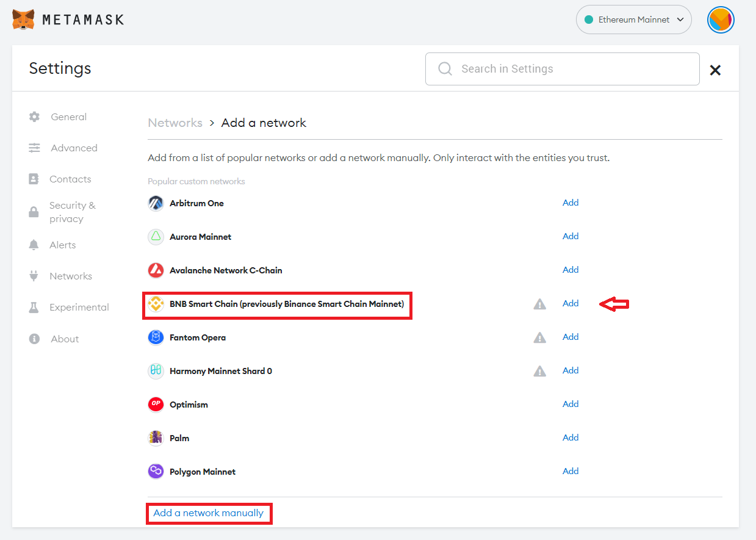Click the Alerts bell icon
Image resolution: width=756 pixels, height=540 pixels.
[34, 245]
